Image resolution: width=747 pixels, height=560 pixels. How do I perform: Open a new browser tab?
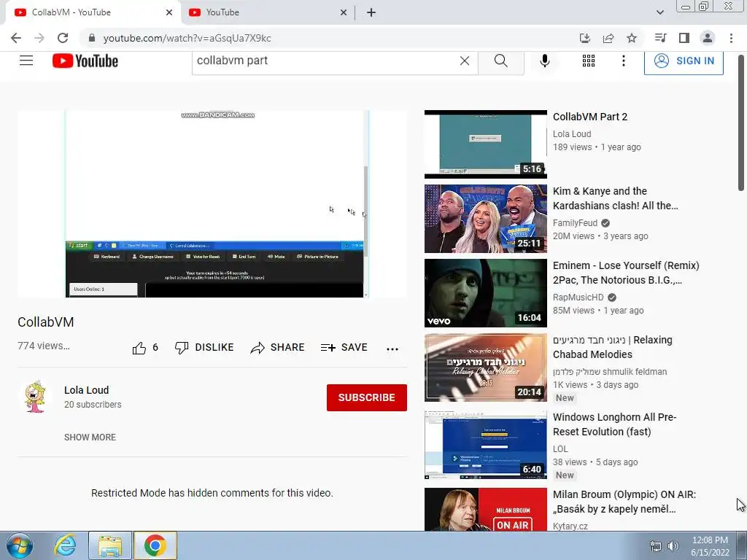pyautogui.click(x=371, y=12)
